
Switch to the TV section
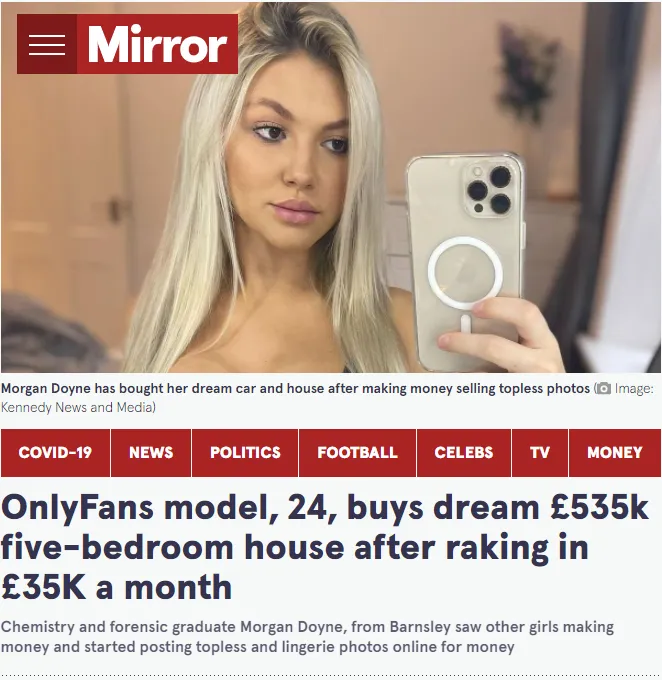pos(540,453)
